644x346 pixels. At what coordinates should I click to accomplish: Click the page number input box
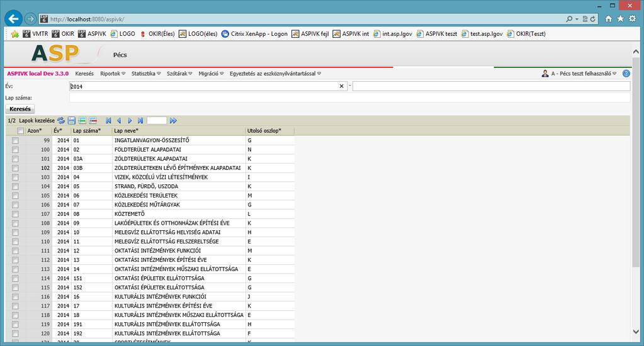click(157, 121)
